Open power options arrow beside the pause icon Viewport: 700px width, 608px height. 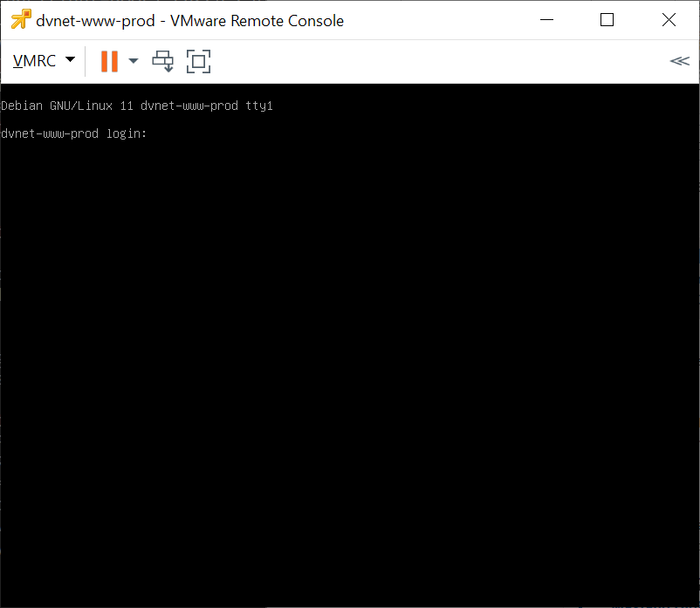tap(134, 61)
